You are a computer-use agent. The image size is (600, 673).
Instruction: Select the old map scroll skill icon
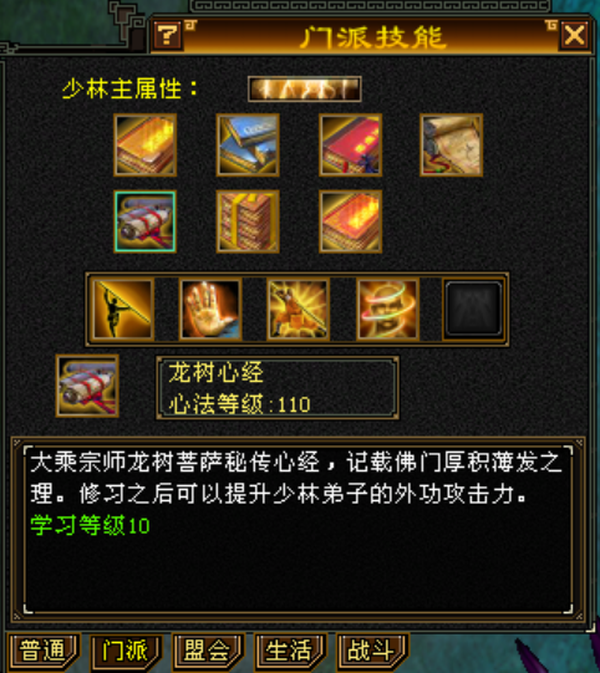tap(452, 145)
